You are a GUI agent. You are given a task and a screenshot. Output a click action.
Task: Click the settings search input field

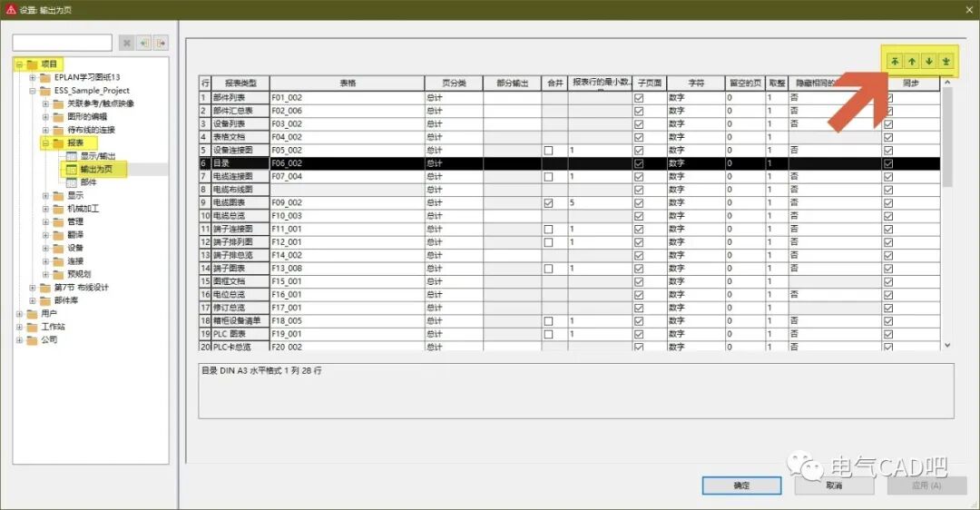63,43
